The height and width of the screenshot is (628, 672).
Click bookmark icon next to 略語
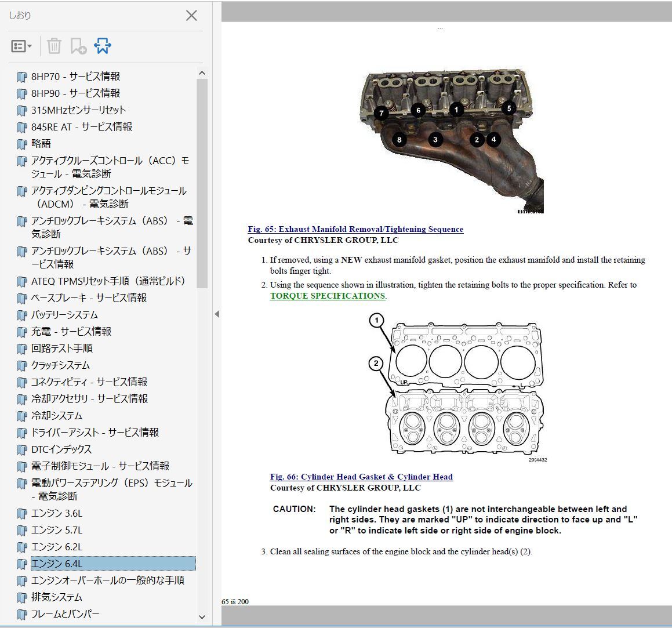(x=22, y=144)
